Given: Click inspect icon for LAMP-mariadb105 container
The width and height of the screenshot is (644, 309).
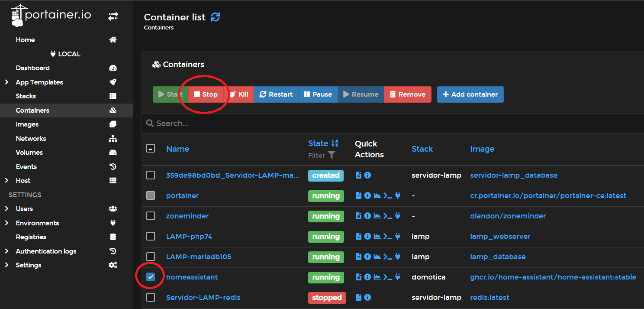Looking at the screenshot, I should [367, 257].
